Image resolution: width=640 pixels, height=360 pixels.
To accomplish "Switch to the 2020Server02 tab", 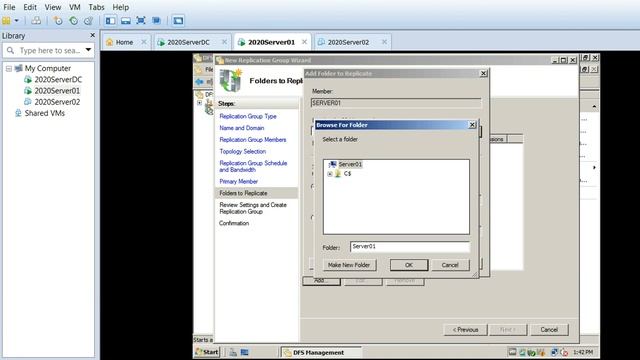I will 348,42.
